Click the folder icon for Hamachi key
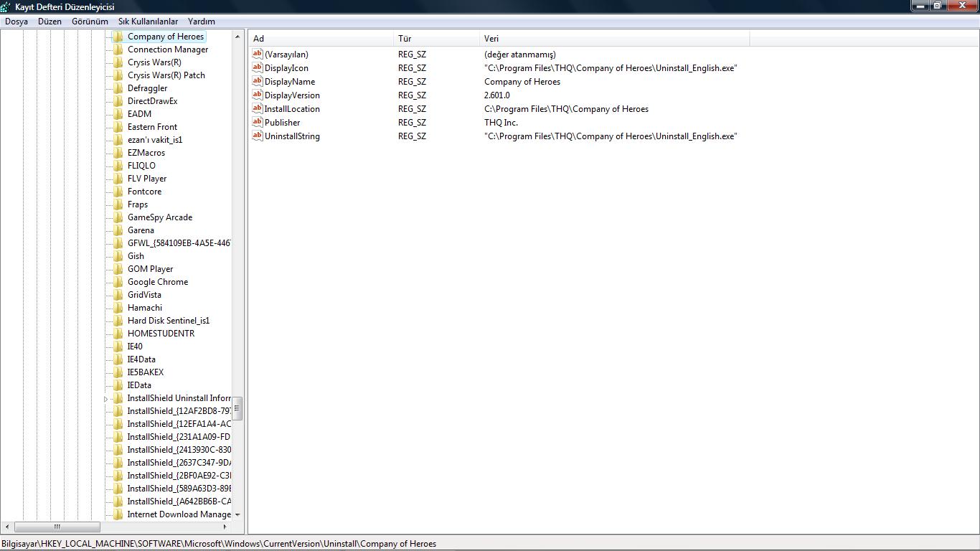This screenshot has height=551, width=980. point(118,308)
